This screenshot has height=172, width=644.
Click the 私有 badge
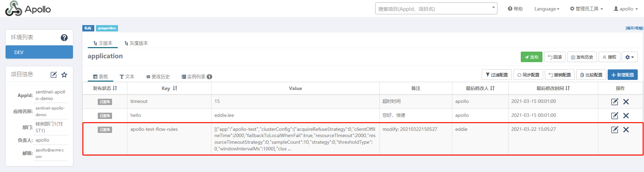point(88,28)
